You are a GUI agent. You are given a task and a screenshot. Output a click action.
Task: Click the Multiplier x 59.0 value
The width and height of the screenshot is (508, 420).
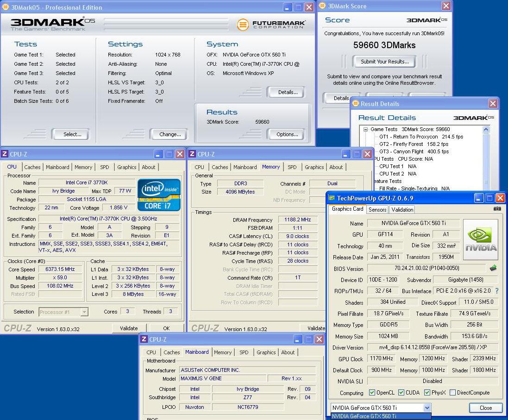[60, 277]
